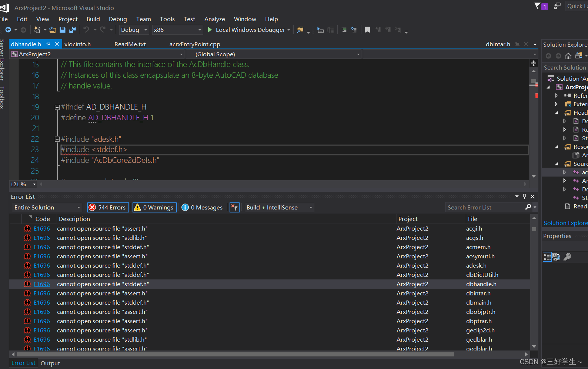
Task: Click the bookmark toggle icon in toolbar
Action: click(367, 30)
